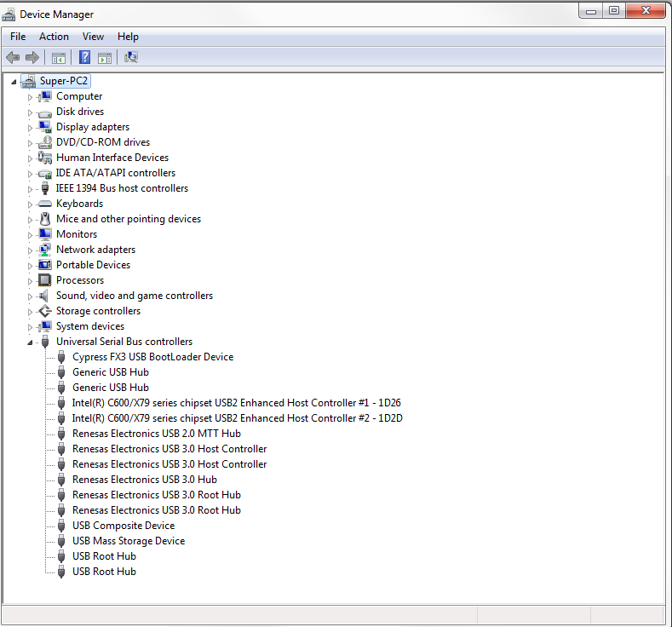Screen dimensions: 672x627
Task: Click the Network adapters category icon
Action: coord(45,250)
